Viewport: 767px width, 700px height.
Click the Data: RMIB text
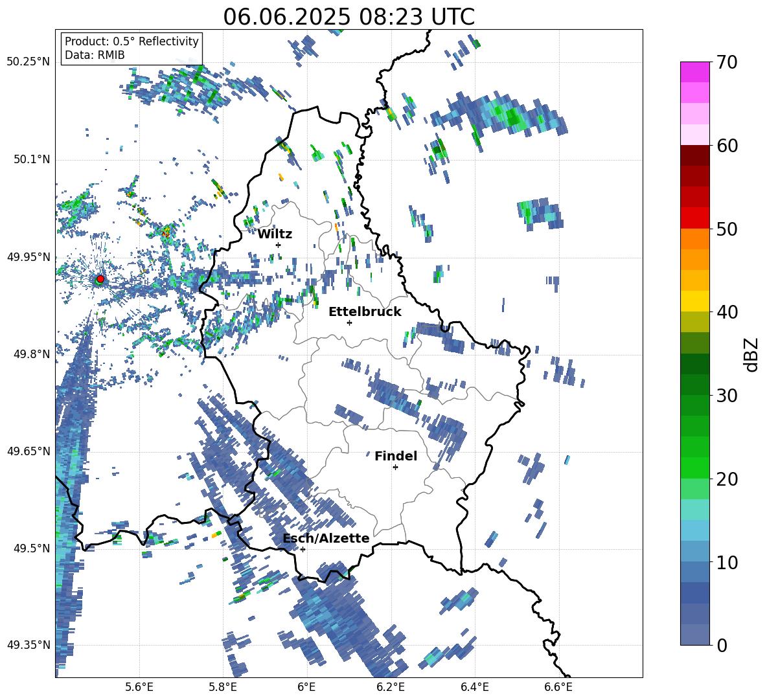[x=95, y=55]
